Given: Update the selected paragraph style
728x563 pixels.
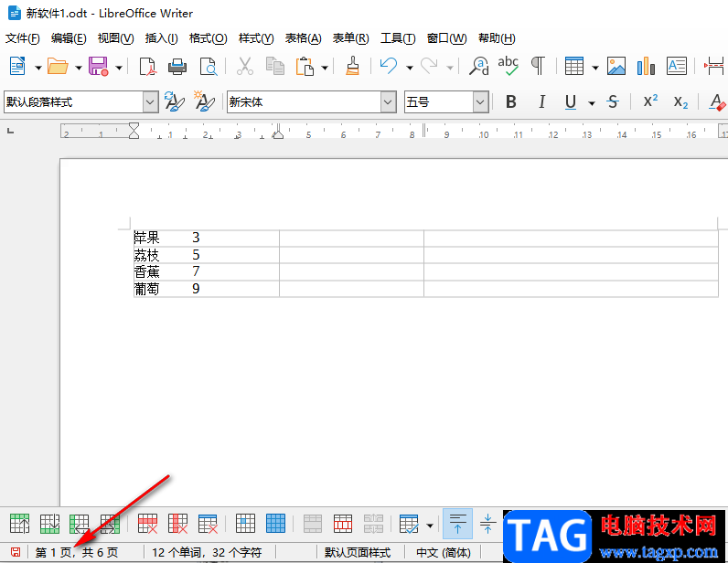Looking at the screenshot, I should point(174,101).
